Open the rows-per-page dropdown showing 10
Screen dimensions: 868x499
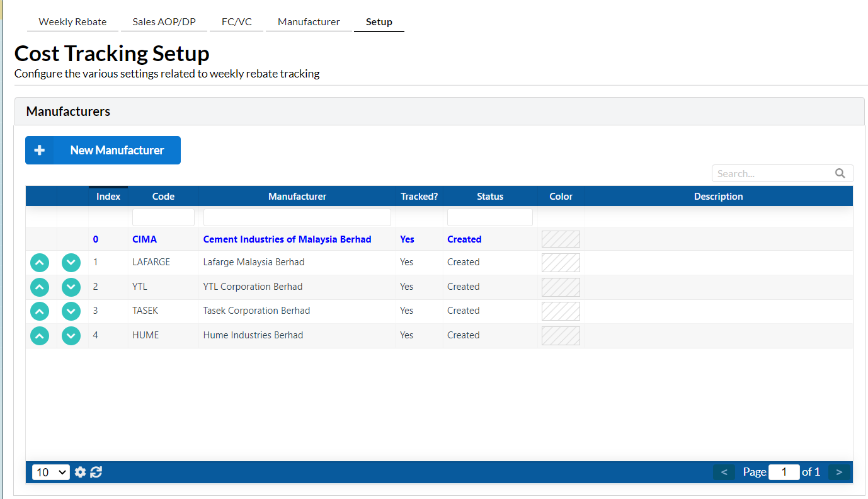click(x=51, y=472)
